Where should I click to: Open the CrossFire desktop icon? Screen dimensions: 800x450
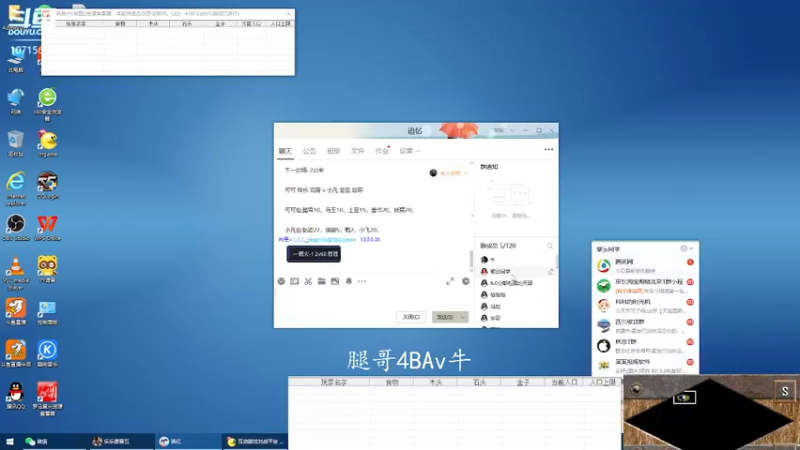point(47,185)
